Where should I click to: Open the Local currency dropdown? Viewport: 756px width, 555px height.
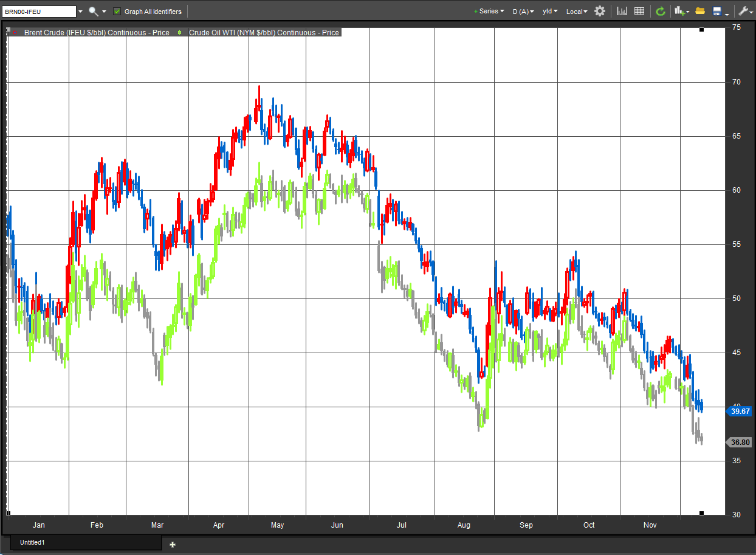(x=577, y=12)
